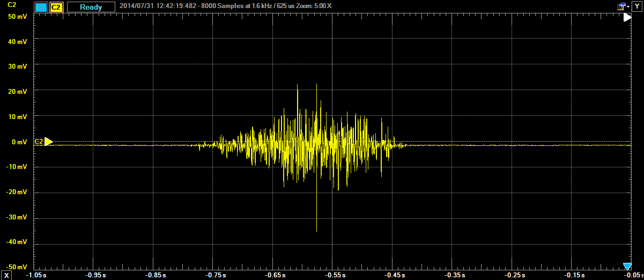
Task: Click the 20 mV vertical axis label
Action: 18,92
